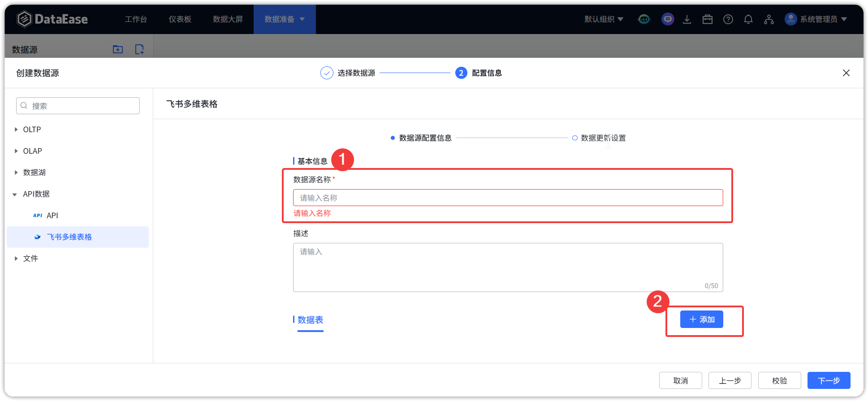
Task: Open the organization structure icon
Action: pyautogui.click(x=769, y=19)
